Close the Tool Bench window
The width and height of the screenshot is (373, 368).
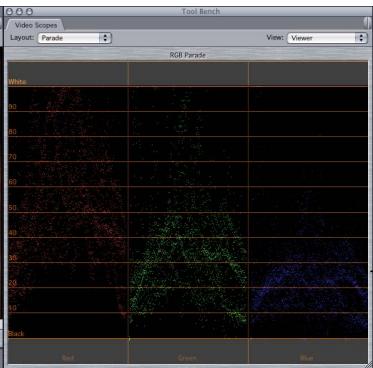9,12
